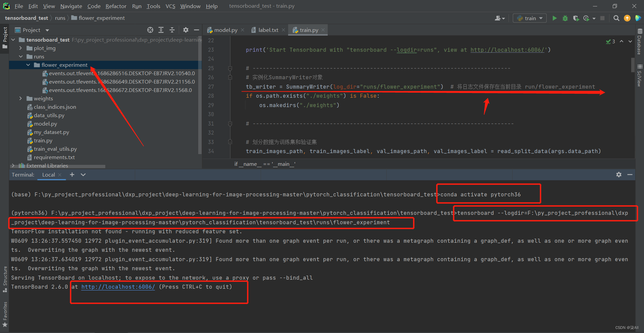The image size is (644, 333).
Task: Expand External Libraries node
Action: point(13,165)
